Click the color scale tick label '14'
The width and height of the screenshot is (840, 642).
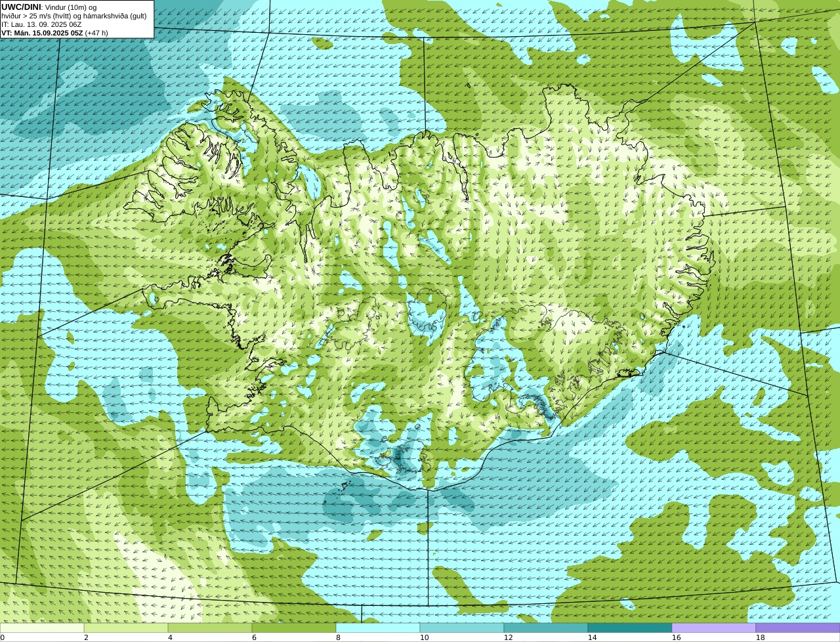(592, 637)
